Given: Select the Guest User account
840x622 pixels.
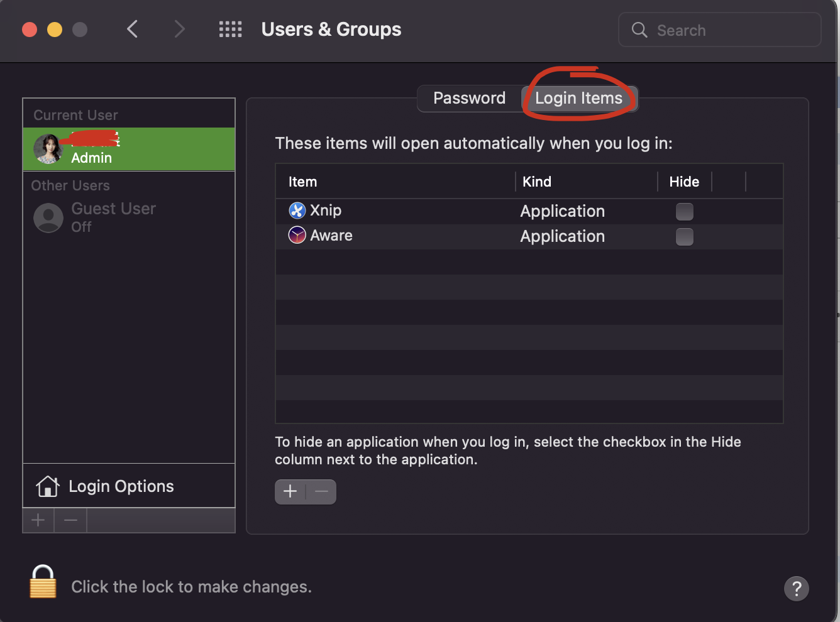Looking at the screenshot, I should pos(129,217).
